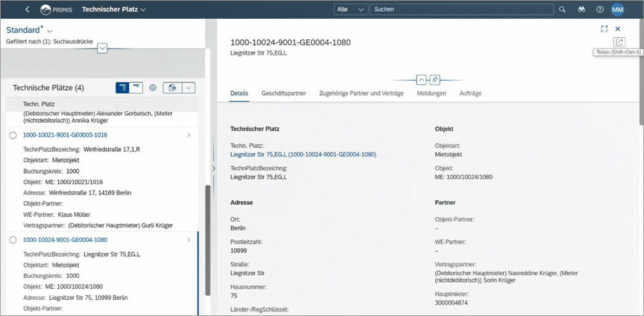Select radio button for 1000-10021-9001-GE0003-1016
The height and width of the screenshot is (316, 644).
click(13, 135)
